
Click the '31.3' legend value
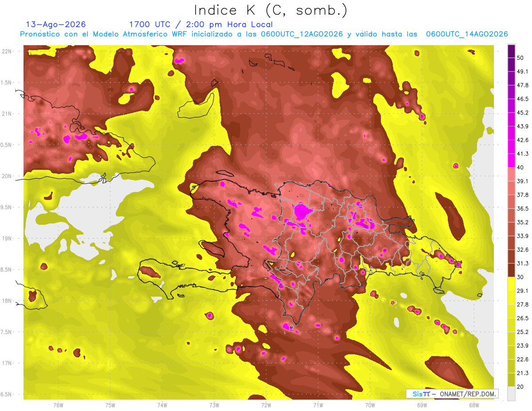(523, 263)
